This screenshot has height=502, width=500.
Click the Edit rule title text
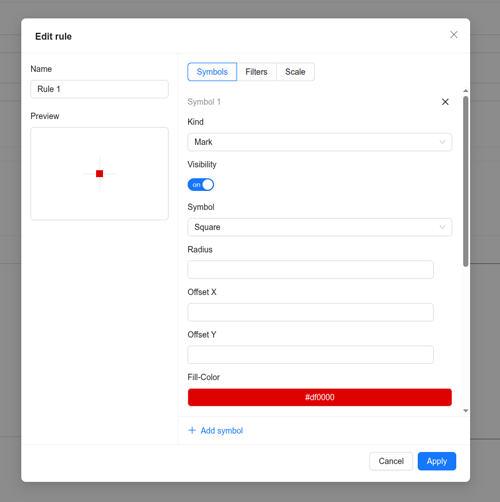click(x=53, y=36)
